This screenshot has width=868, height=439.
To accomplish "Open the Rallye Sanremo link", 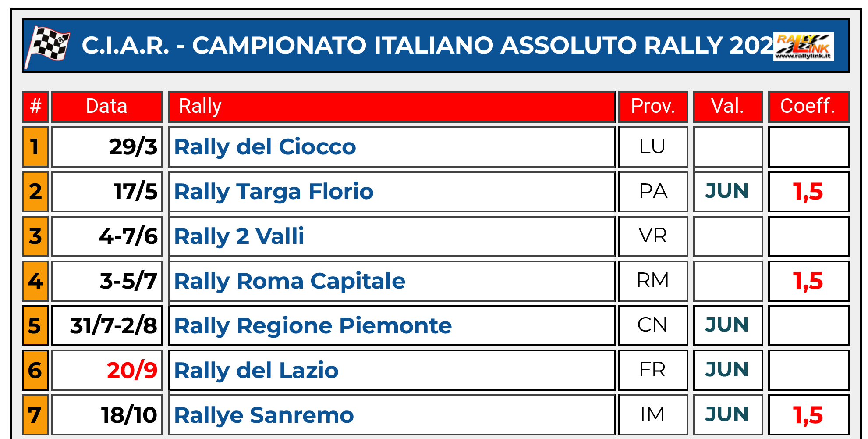I will [x=264, y=415].
